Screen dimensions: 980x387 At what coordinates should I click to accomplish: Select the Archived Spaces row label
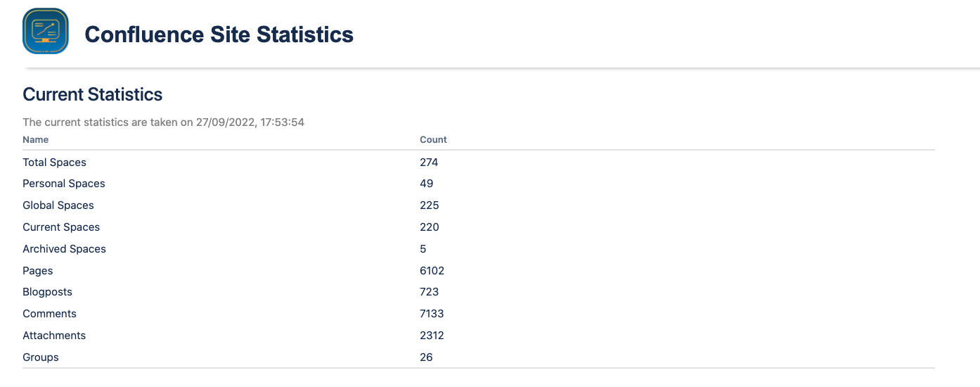point(64,249)
